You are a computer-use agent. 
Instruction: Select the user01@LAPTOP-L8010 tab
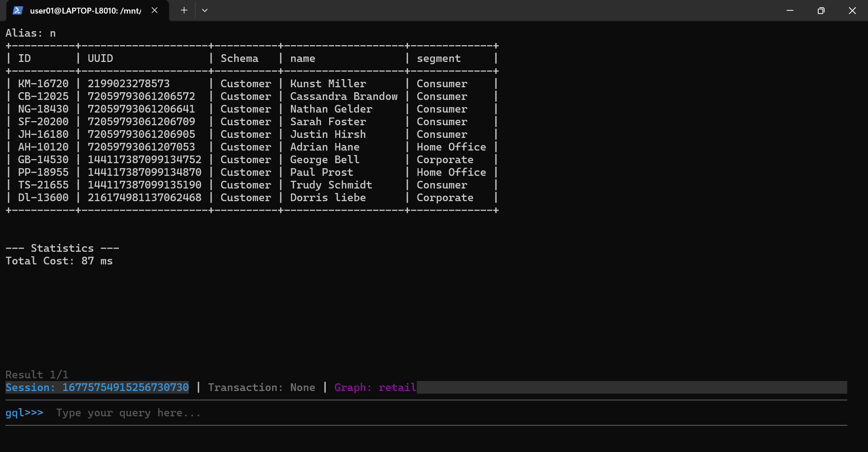(x=85, y=11)
